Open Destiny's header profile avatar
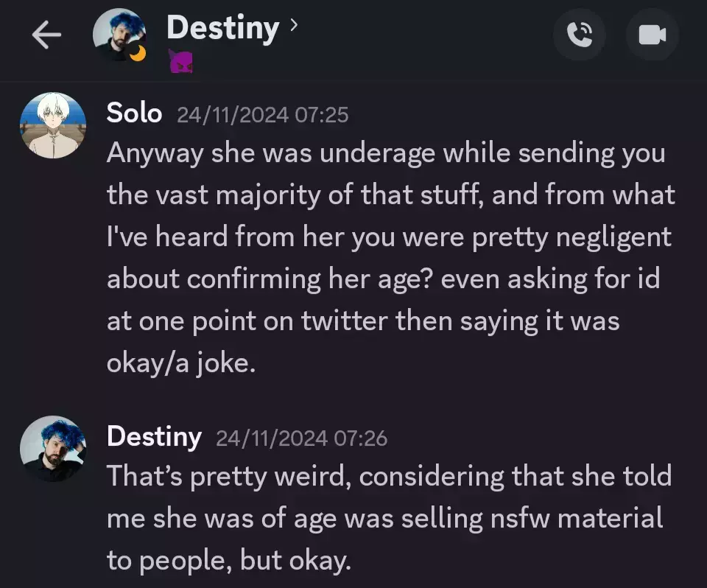Image resolution: width=707 pixels, height=588 pixels. click(119, 35)
